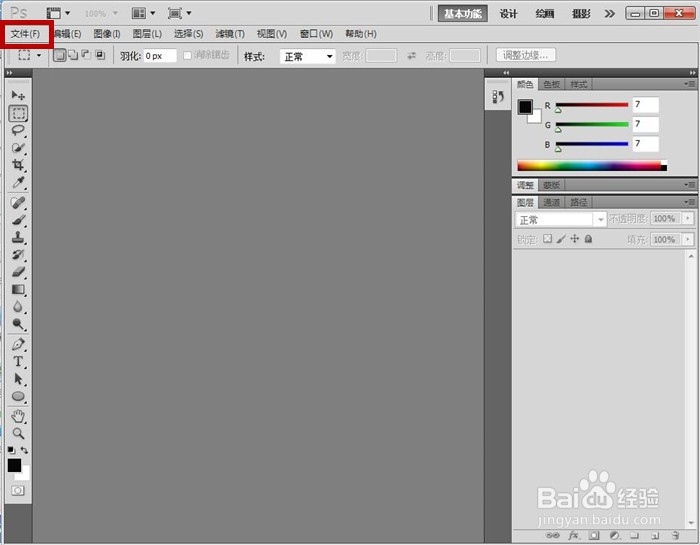Select the Hand tool
The width and height of the screenshot is (700, 545).
[x=18, y=416]
